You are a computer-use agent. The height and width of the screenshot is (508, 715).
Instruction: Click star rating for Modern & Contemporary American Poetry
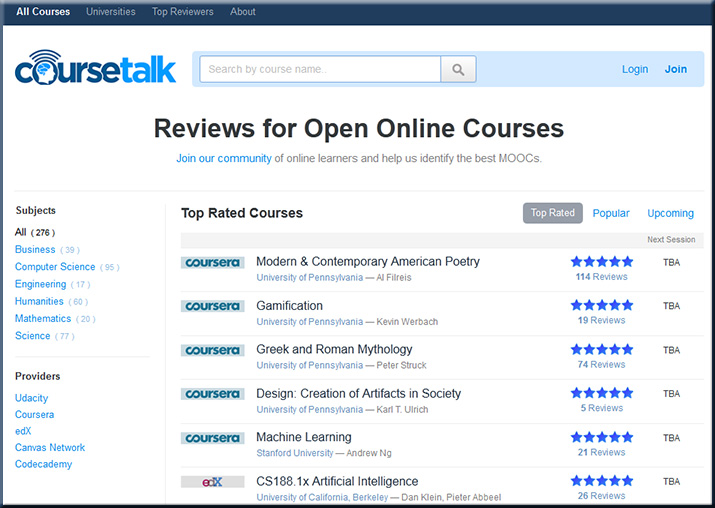602,261
